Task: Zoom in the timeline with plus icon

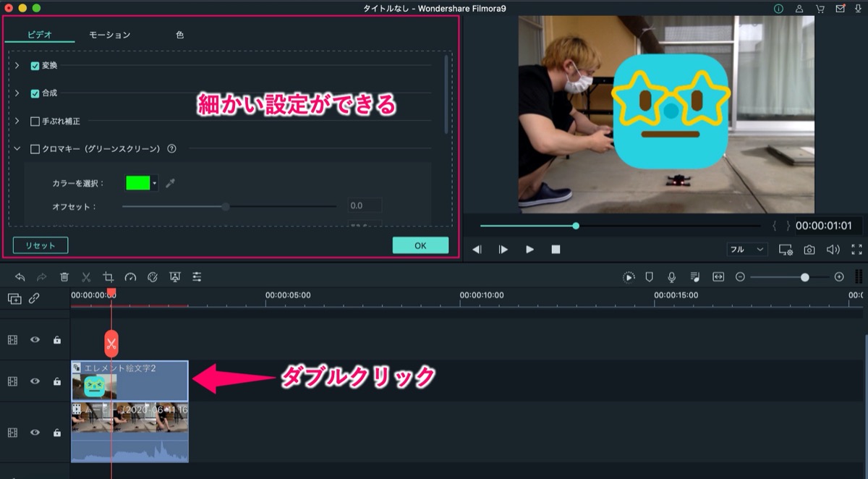Action: (x=839, y=277)
